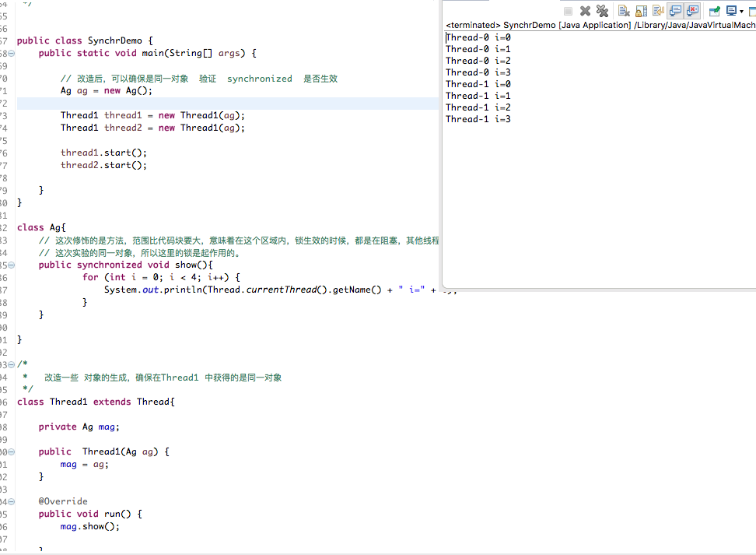Click "public void run() {" line
756x555 pixels.
(x=90, y=514)
